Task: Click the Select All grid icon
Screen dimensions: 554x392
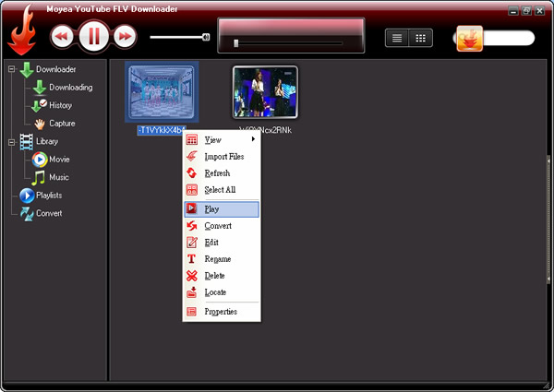Action: pos(192,189)
